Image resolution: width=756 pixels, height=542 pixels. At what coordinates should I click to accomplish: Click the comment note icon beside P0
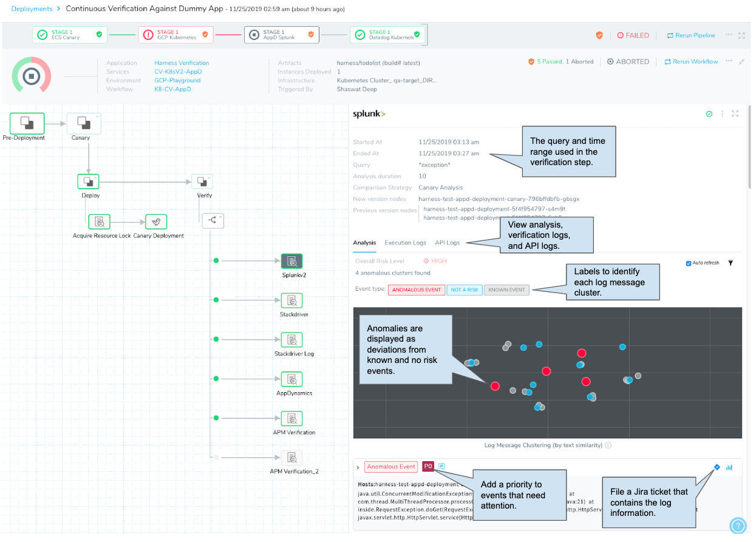pyautogui.click(x=441, y=466)
